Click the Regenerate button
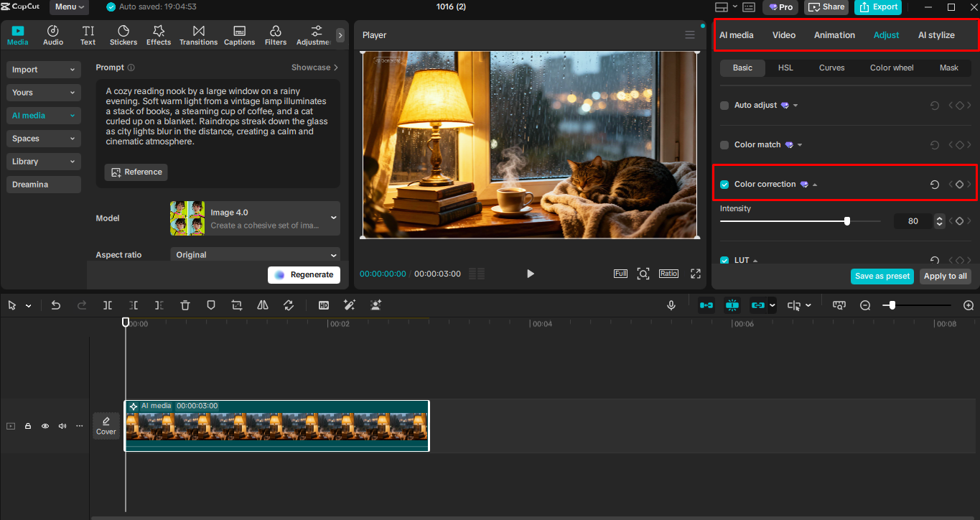The height and width of the screenshot is (520, 980). tap(304, 274)
